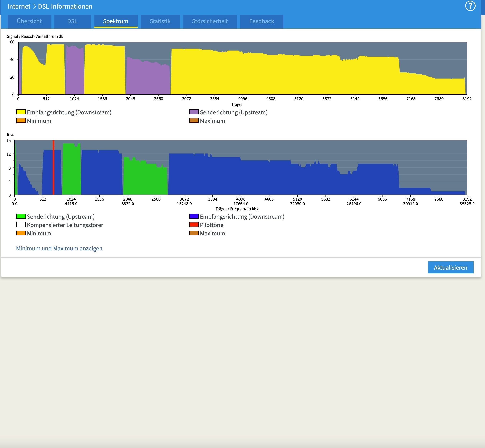
Task: Switch to the DSL tab
Action: pyautogui.click(x=72, y=22)
